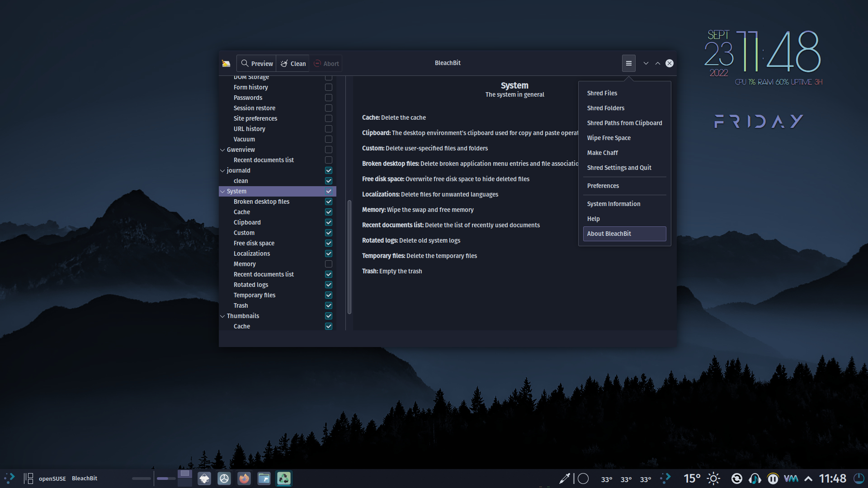Screen dimensions: 868x488
Task: Click the Abort button
Action: [326, 63]
